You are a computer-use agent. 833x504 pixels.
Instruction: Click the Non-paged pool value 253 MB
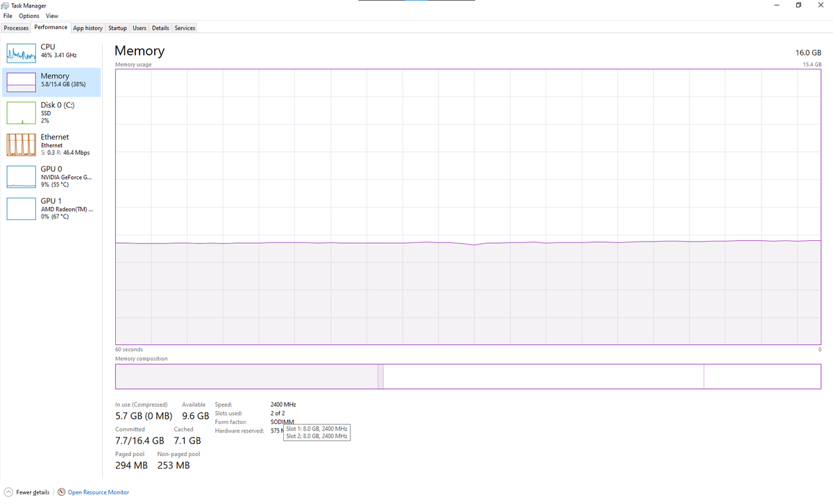[174, 465]
